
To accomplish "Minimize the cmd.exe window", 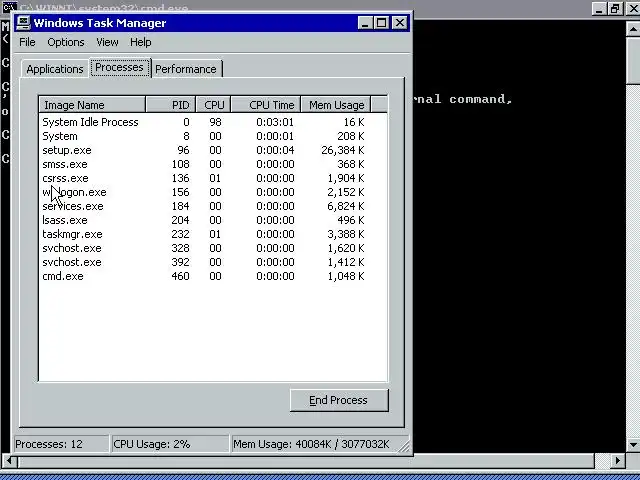I will coord(599,9).
